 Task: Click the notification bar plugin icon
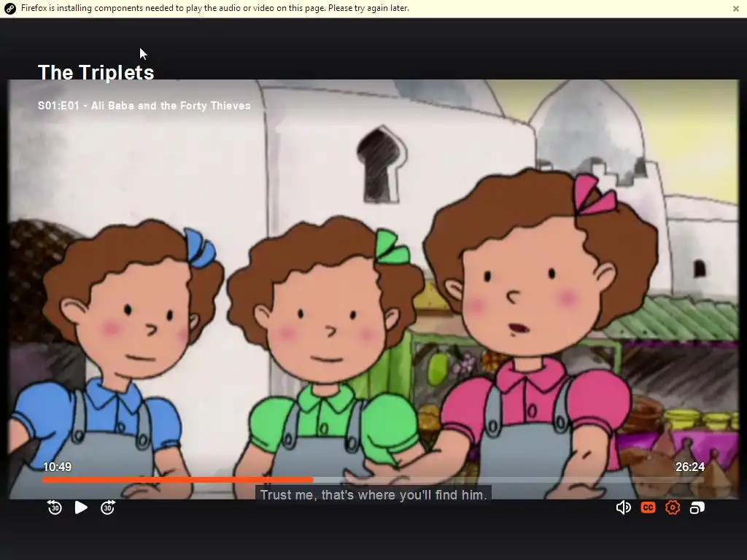[x=9, y=9]
